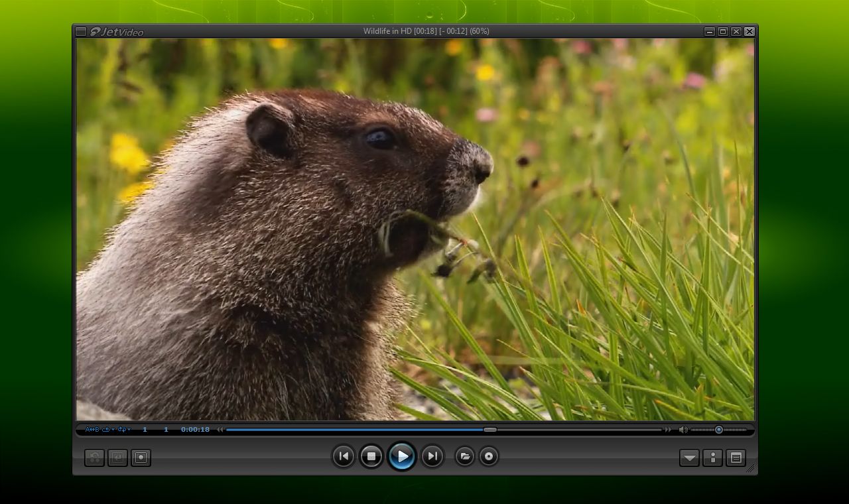Toggle A-B section repeat
Screen dimensions: 849x504
92,430
